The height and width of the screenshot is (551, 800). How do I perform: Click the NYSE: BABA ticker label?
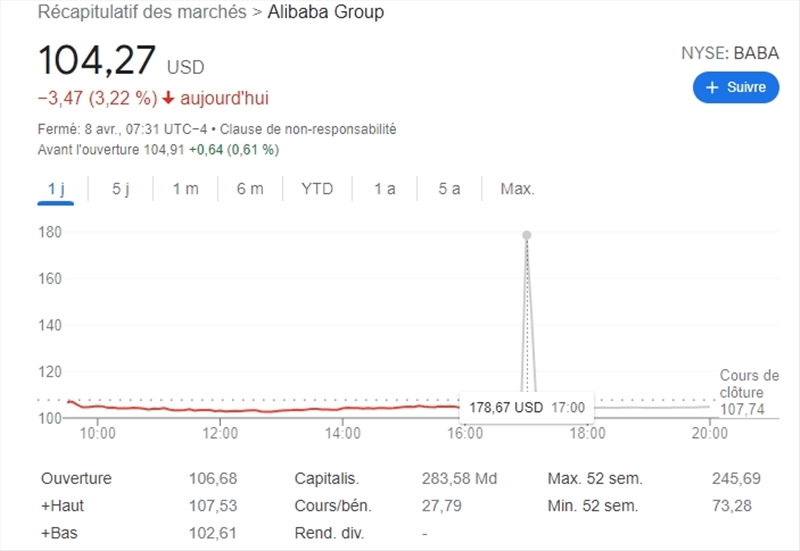pyautogui.click(x=729, y=54)
